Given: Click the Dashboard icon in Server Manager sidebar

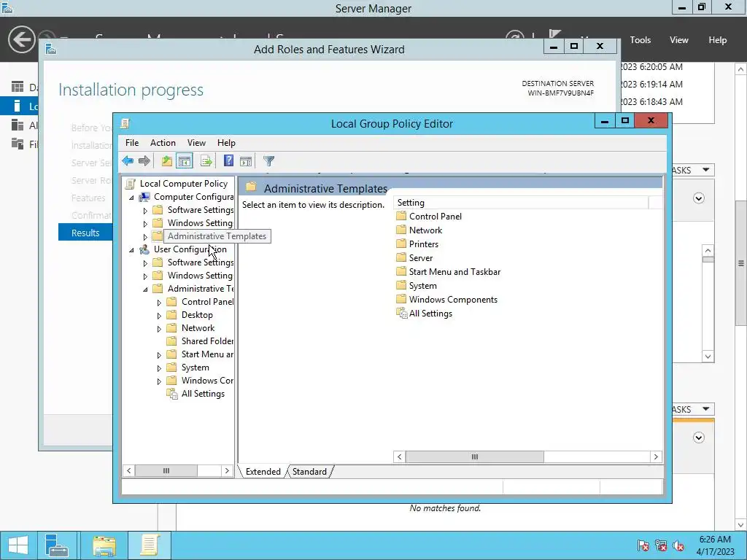Looking at the screenshot, I should coord(18,87).
